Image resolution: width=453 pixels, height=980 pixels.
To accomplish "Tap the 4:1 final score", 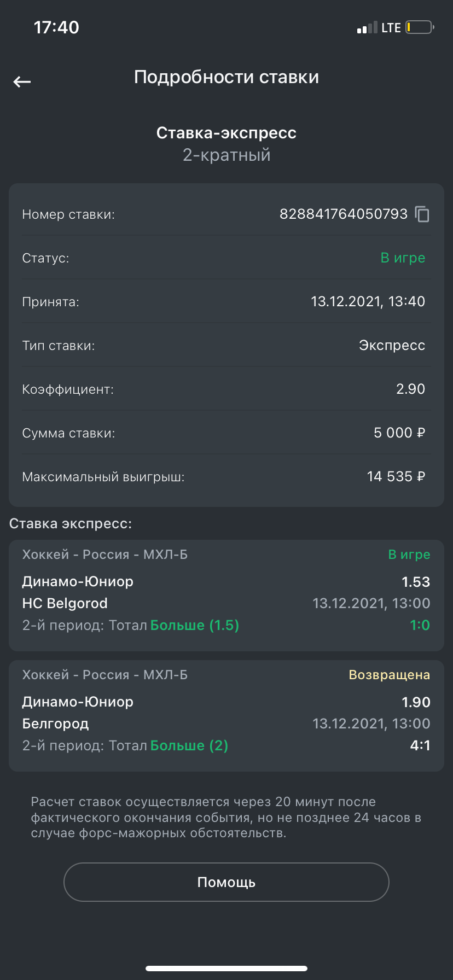I will point(420,745).
